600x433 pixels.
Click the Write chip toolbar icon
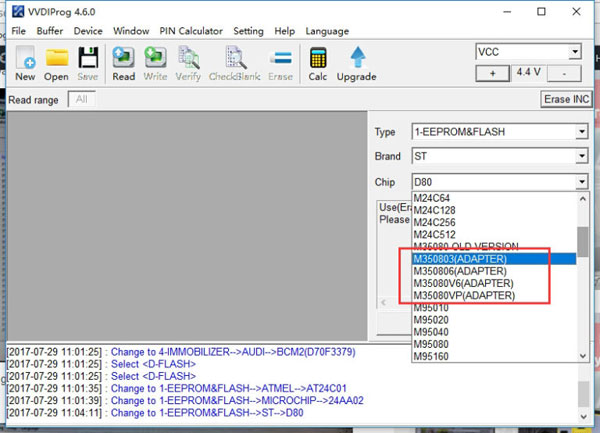[155, 64]
